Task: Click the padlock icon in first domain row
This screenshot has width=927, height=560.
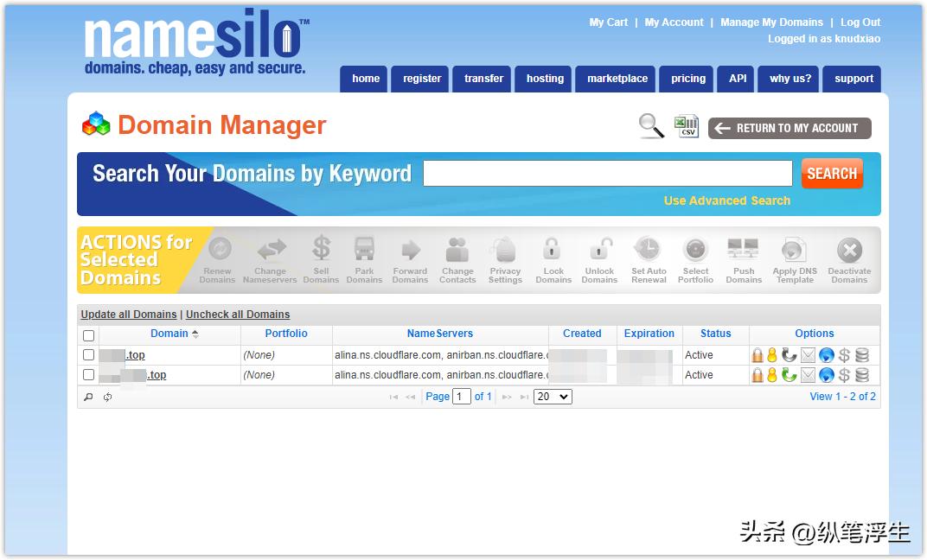Action: tap(758, 355)
